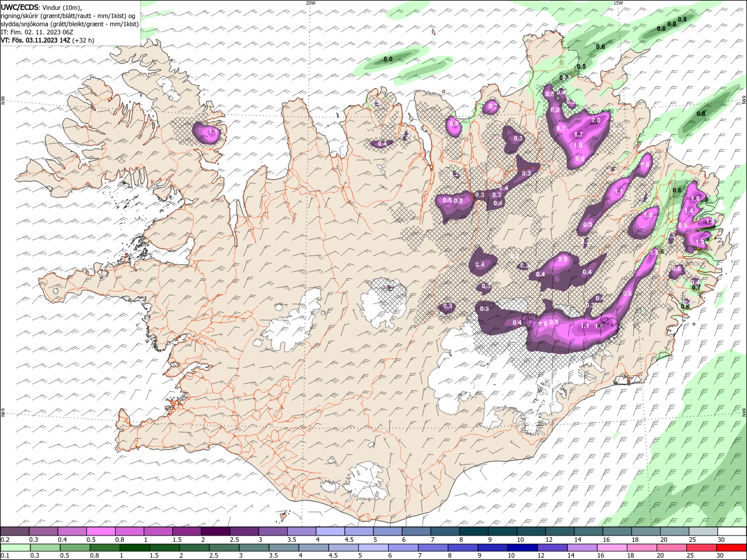Click the '15W' longitude label
This screenshot has height=560, width=747.
618,3
